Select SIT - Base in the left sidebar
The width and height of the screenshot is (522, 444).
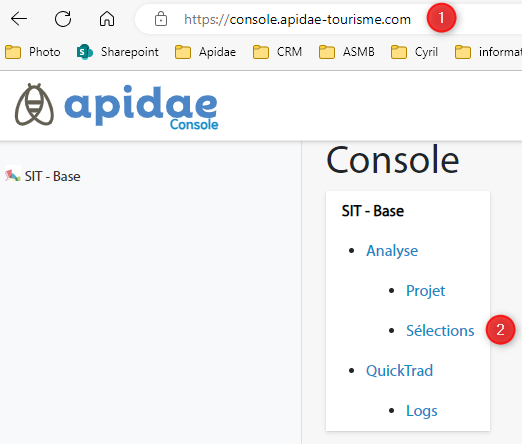coord(52,176)
